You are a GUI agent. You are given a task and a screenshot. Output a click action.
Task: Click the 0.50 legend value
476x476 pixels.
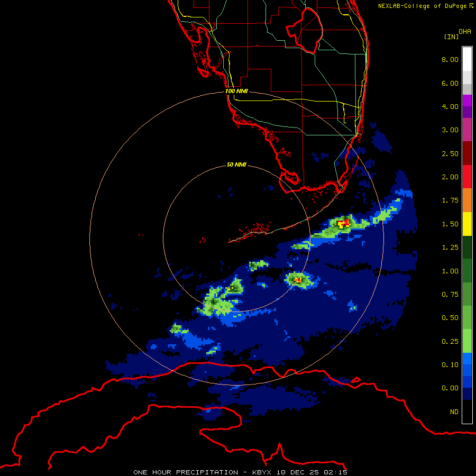point(450,318)
